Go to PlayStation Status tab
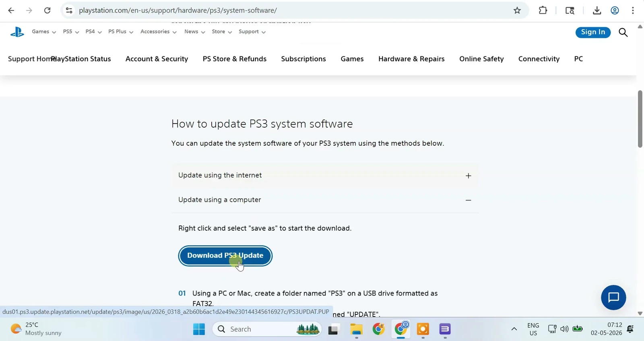 point(81,59)
